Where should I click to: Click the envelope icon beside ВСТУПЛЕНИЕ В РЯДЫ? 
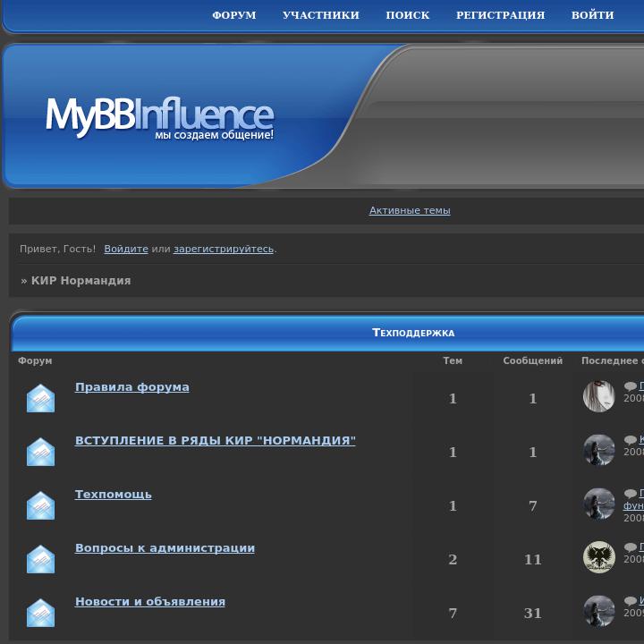pos(40,452)
